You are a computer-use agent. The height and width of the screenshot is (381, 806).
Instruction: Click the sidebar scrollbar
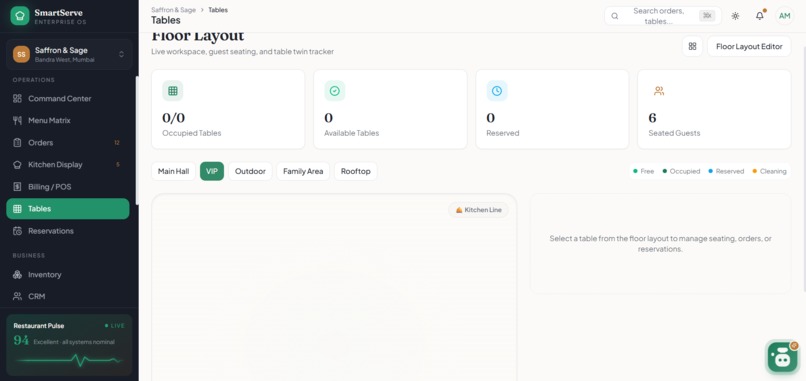[137, 141]
